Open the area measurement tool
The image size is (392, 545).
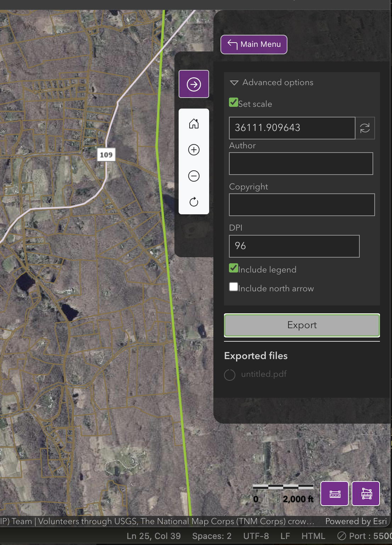pyautogui.click(x=366, y=494)
